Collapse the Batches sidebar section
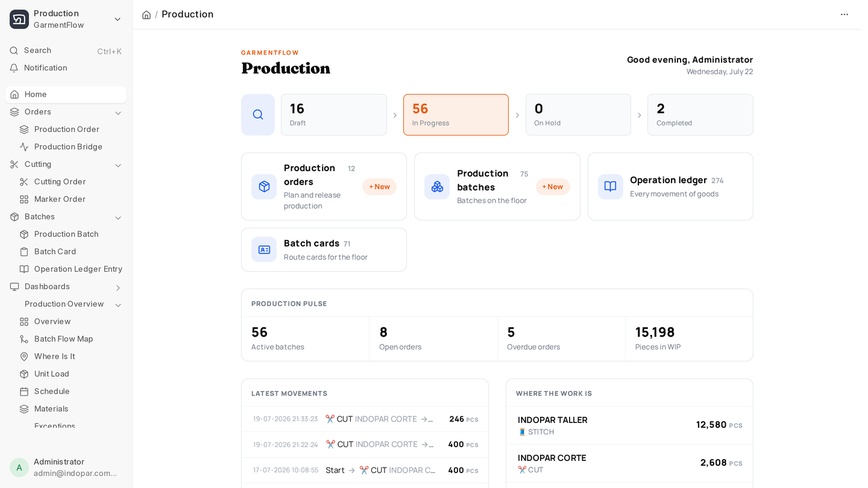 [118, 217]
